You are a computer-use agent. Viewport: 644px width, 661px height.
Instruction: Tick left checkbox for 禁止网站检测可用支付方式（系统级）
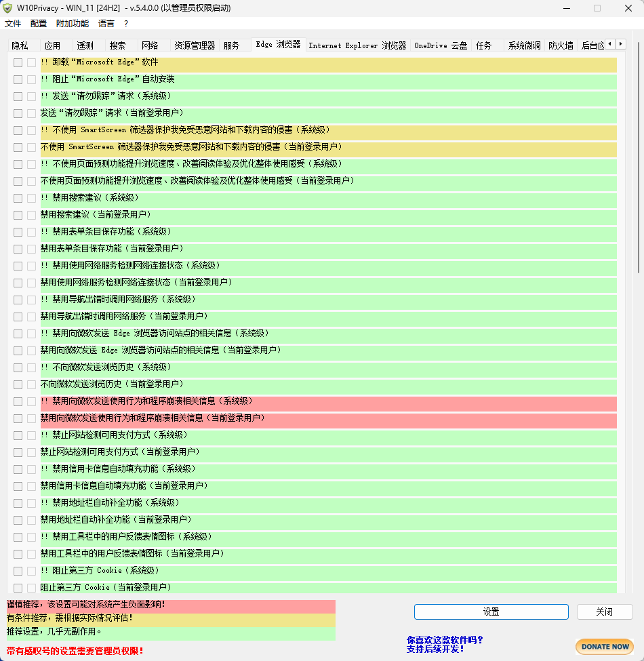[18, 435]
